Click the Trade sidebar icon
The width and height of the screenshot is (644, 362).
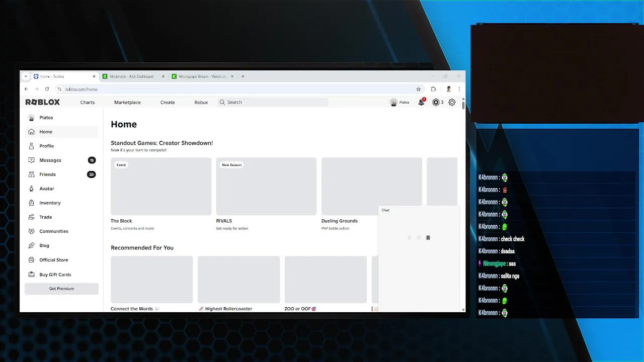point(31,217)
